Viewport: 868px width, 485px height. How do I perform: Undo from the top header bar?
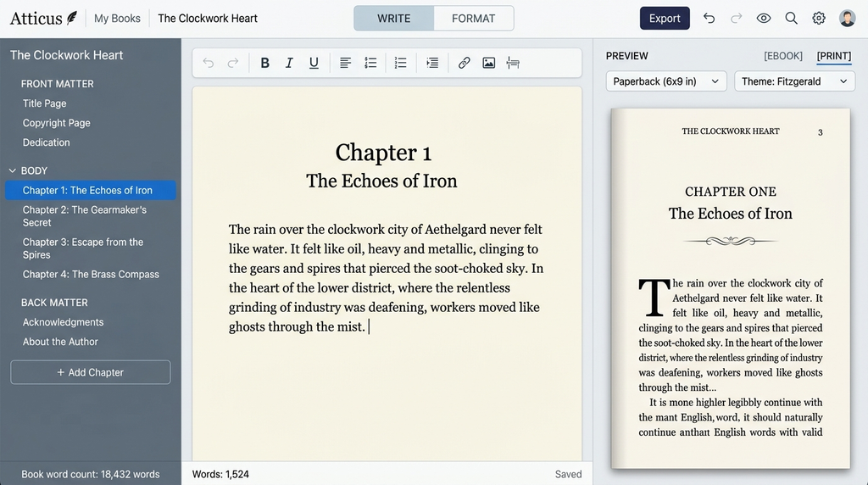709,19
